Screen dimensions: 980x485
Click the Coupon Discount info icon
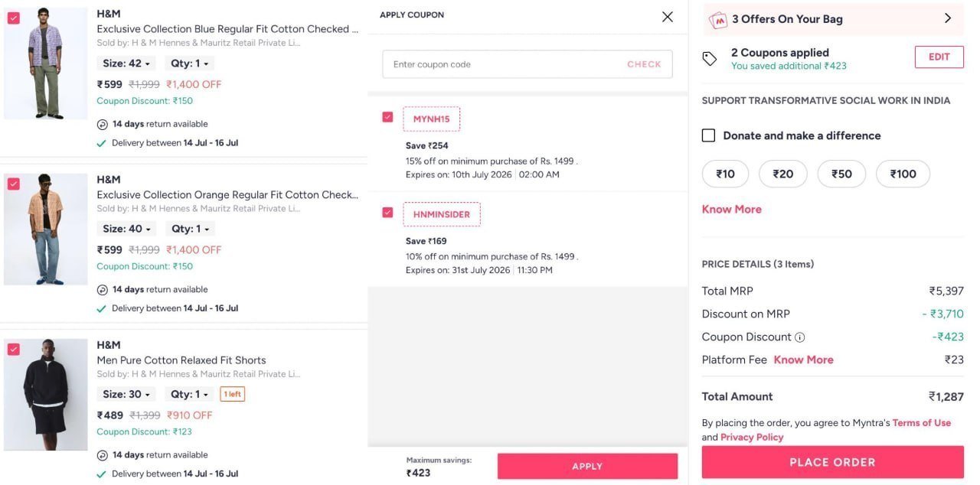point(799,337)
